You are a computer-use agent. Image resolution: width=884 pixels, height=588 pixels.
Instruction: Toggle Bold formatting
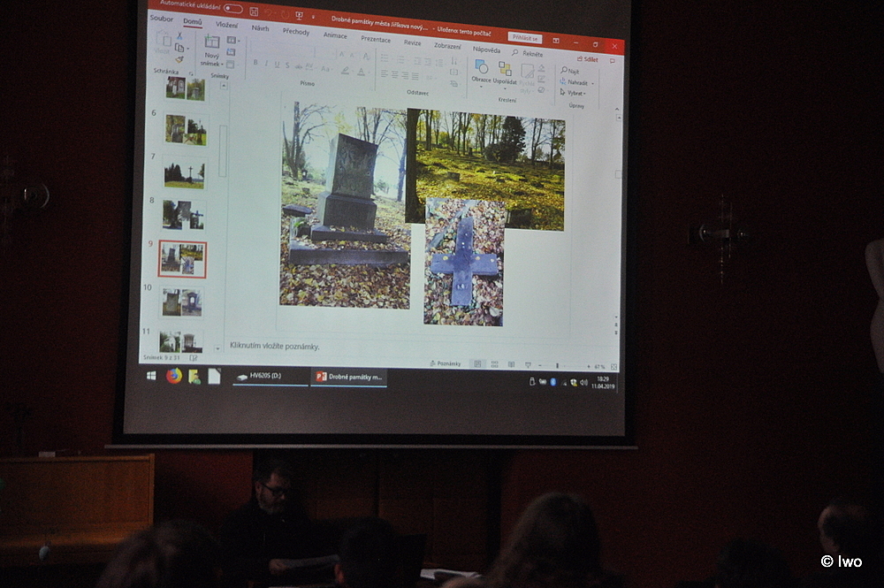coord(255,63)
